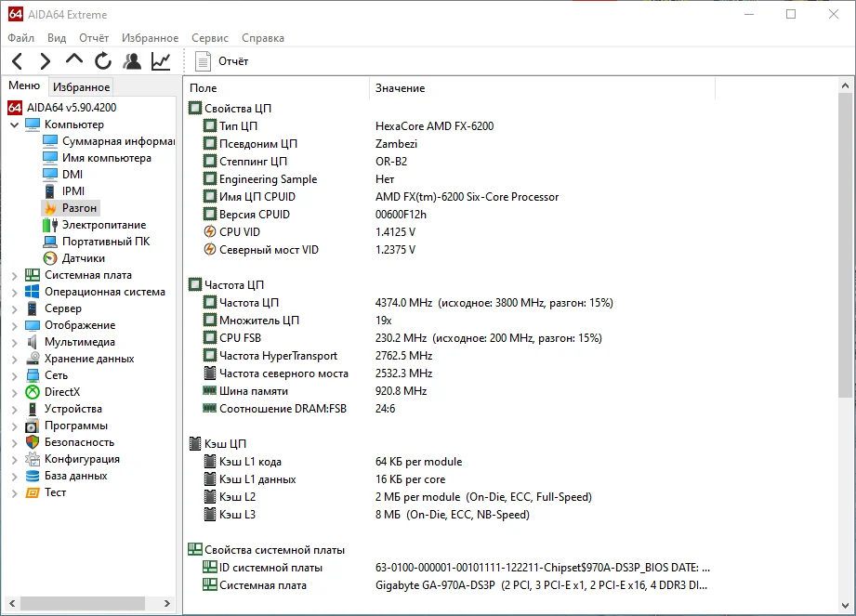Click the Сервер category icon

pyautogui.click(x=33, y=308)
